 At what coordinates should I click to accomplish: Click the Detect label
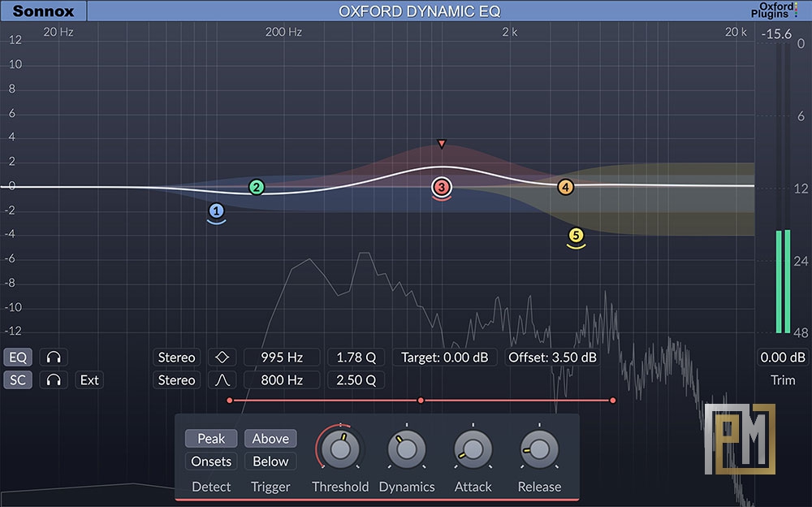tap(211, 487)
